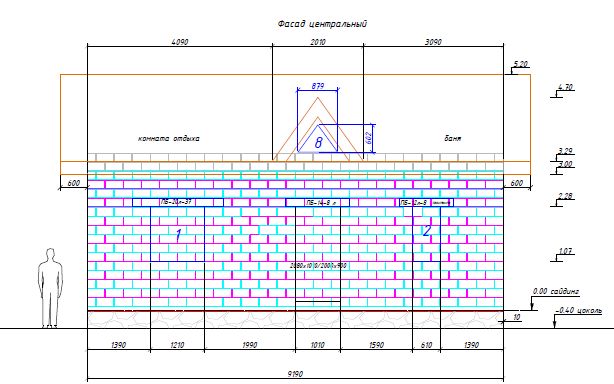Select the left 600 overhang dimension
614x384 pixels.
74,183
